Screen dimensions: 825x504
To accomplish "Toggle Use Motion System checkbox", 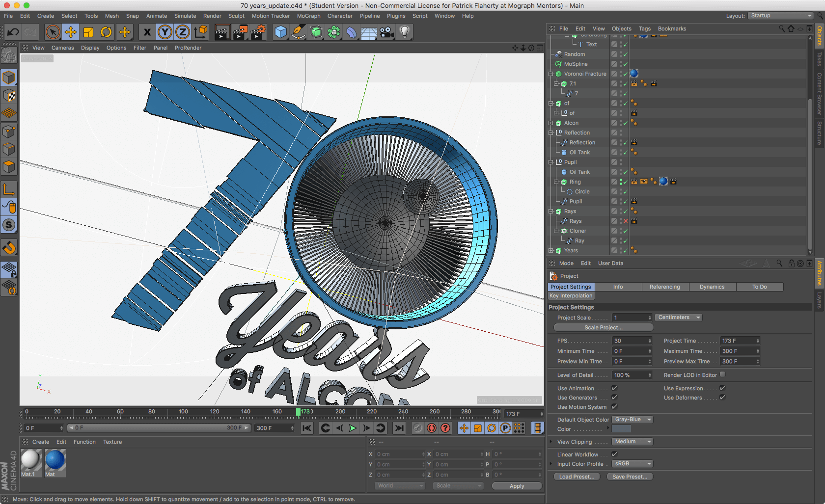I will tap(614, 407).
